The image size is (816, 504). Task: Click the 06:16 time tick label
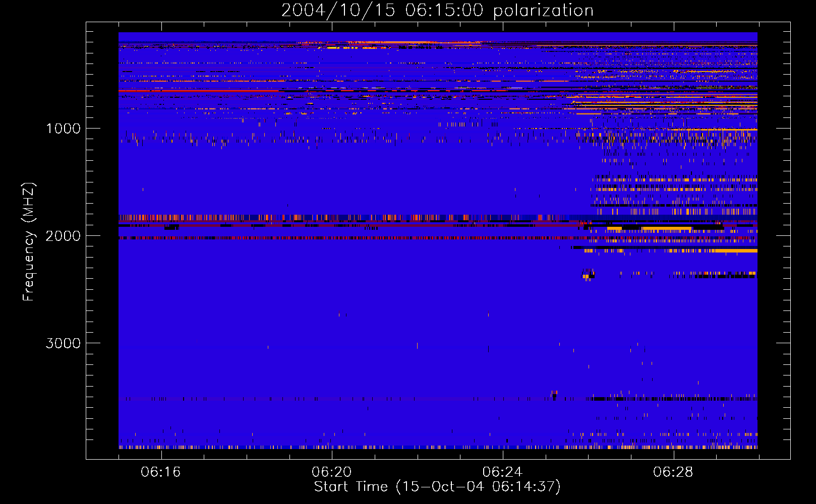coord(161,472)
